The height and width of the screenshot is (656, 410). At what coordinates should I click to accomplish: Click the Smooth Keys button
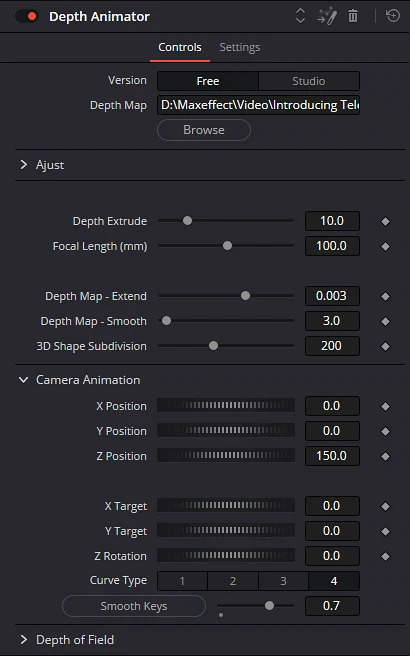[x=134, y=606]
